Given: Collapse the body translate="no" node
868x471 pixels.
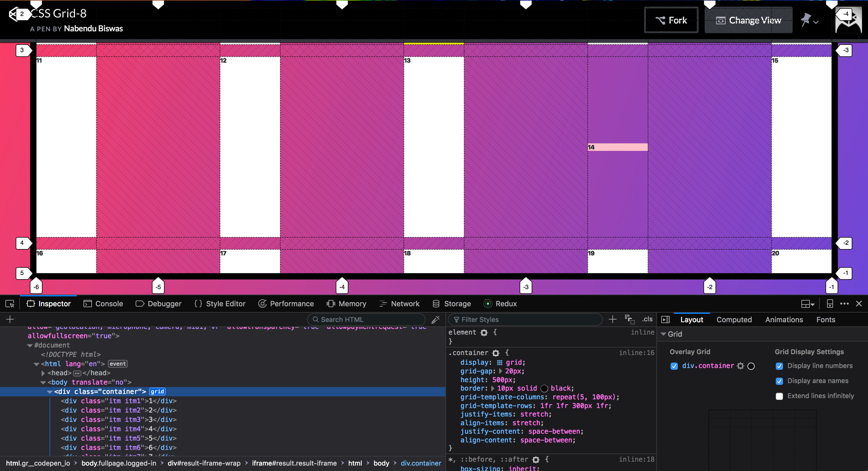Looking at the screenshot, I should (43, 382).
